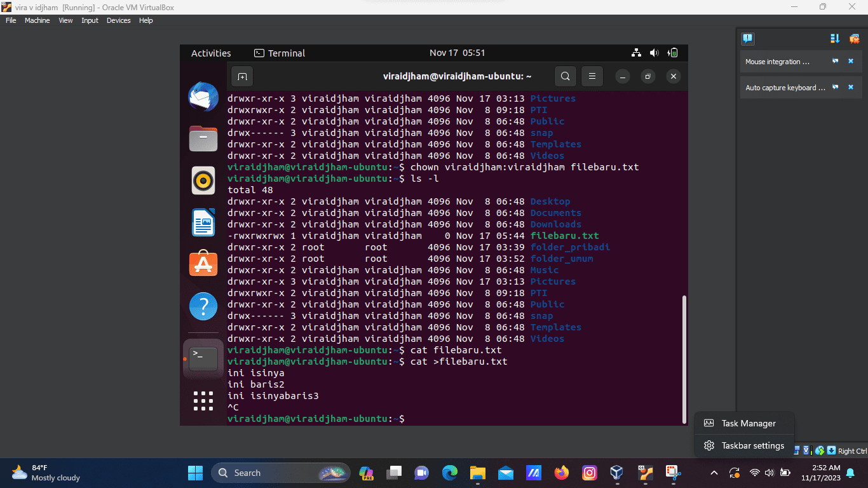Open the VirtualBox View menu
The width and height of the screenshot is (868, 488).
tap(65, 20)
